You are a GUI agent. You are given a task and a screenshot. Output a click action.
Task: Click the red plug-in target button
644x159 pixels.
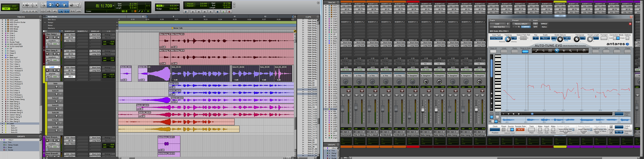coord(630,24)
